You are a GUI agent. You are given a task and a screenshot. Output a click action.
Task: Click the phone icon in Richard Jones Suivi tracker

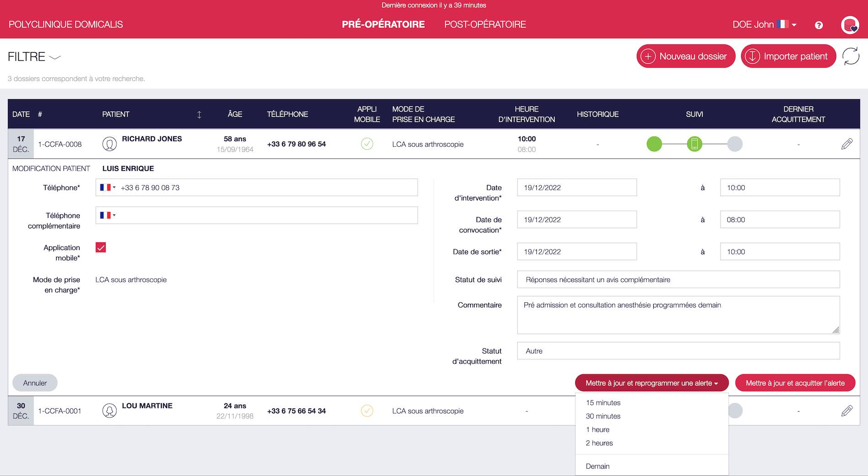tap(695, 143)
